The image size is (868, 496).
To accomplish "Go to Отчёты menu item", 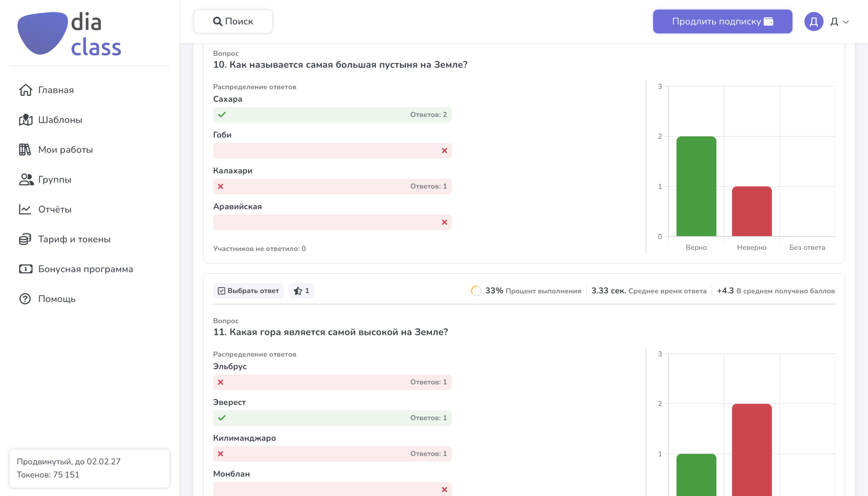I will coord(55,209).
